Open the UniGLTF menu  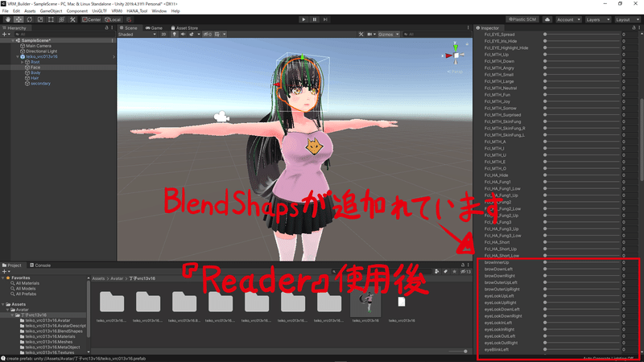pyautogui.click(x=99, y=11)
